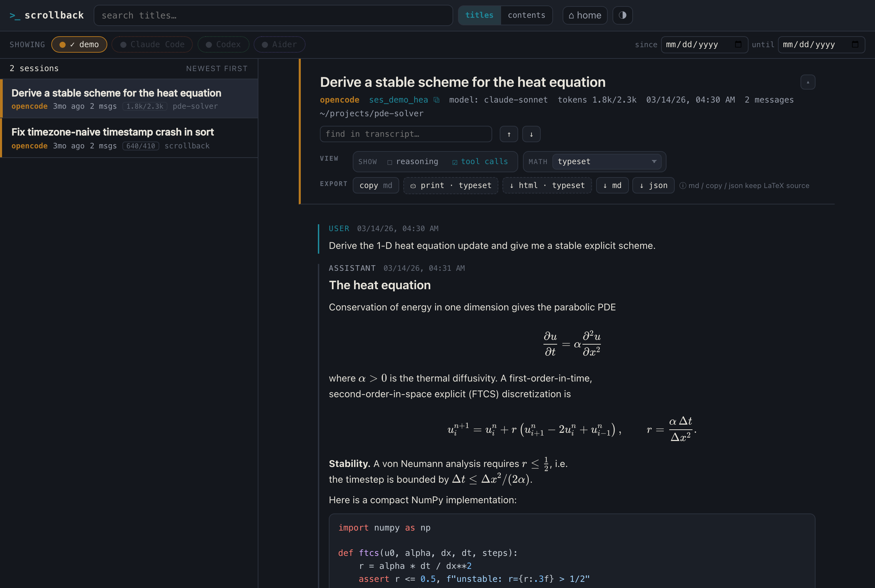Click the USER message timestamp
Viewport: 875px width, 588px height.
[x=398, y=229]
